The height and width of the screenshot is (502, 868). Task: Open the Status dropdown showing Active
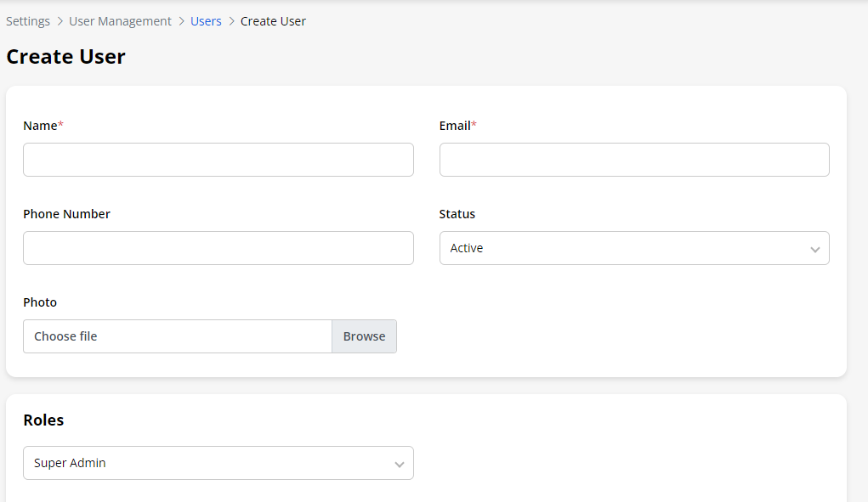[633, 248]
